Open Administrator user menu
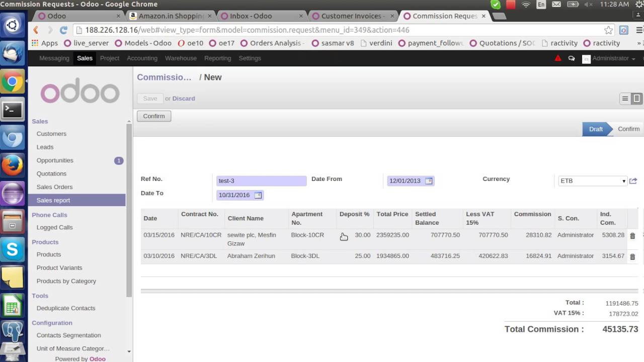Image resolution: width=644 pixels, height=362 pixels. pyautogui.click(x=609, y=58)
